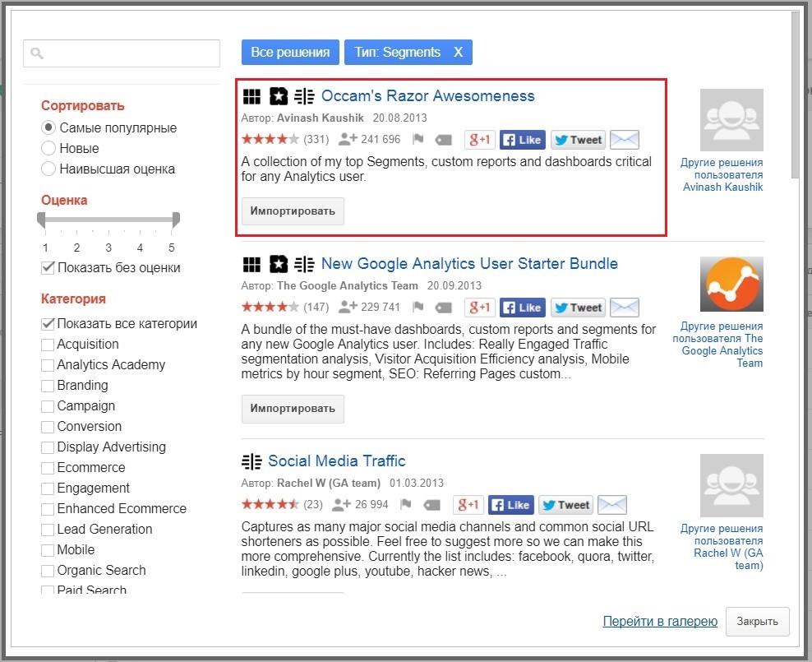Check the Mobile category
812x662 pixels.
(x=48, y=550)
